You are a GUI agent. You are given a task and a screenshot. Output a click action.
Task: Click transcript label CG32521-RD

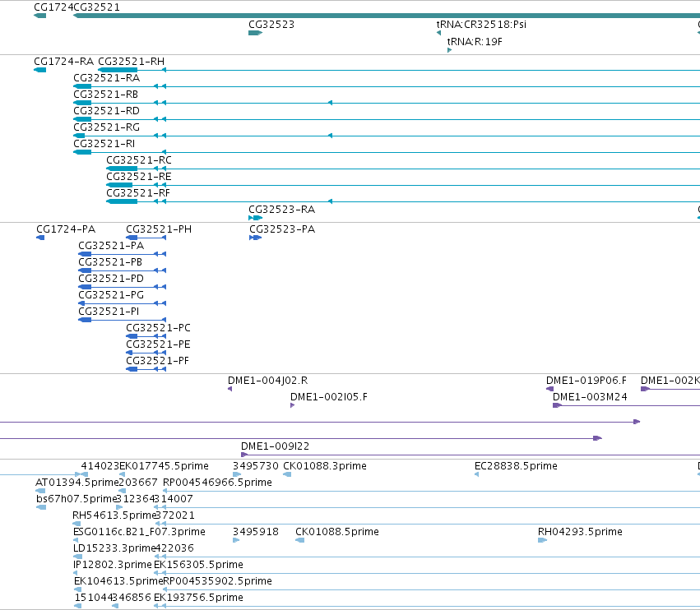click(106, 111)
